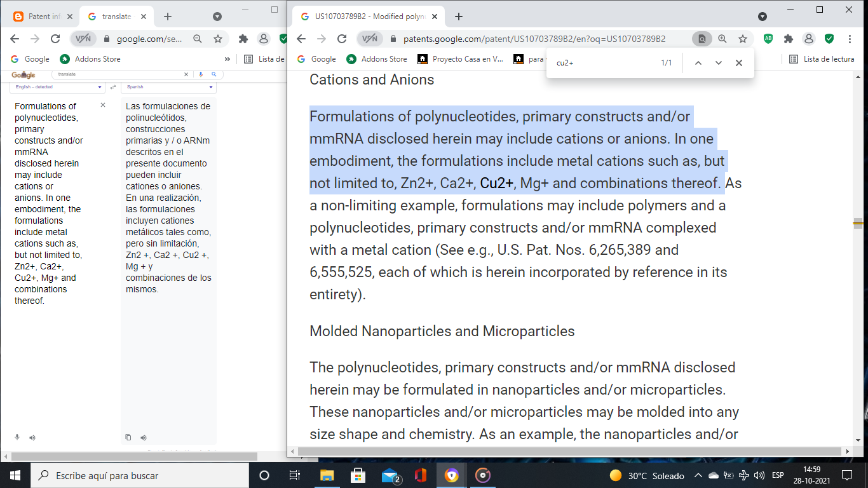Open Proyecto Casa en V... bookmark
Image resolution: width=868 pixels, height=488 pixels.
coord(460,59)
